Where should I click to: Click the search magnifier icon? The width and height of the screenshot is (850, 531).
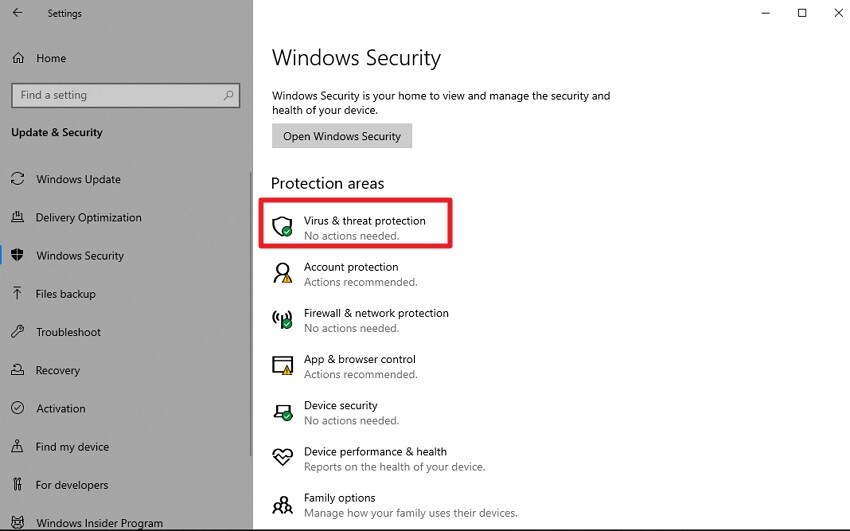(x=228, y=95)
